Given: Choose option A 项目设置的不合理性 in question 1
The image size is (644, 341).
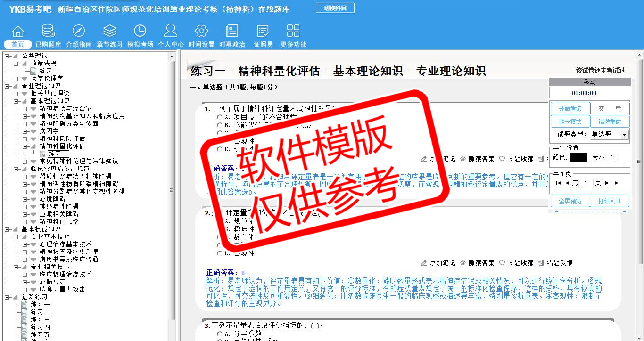Looking at the screenshot, I should [220, 117].
